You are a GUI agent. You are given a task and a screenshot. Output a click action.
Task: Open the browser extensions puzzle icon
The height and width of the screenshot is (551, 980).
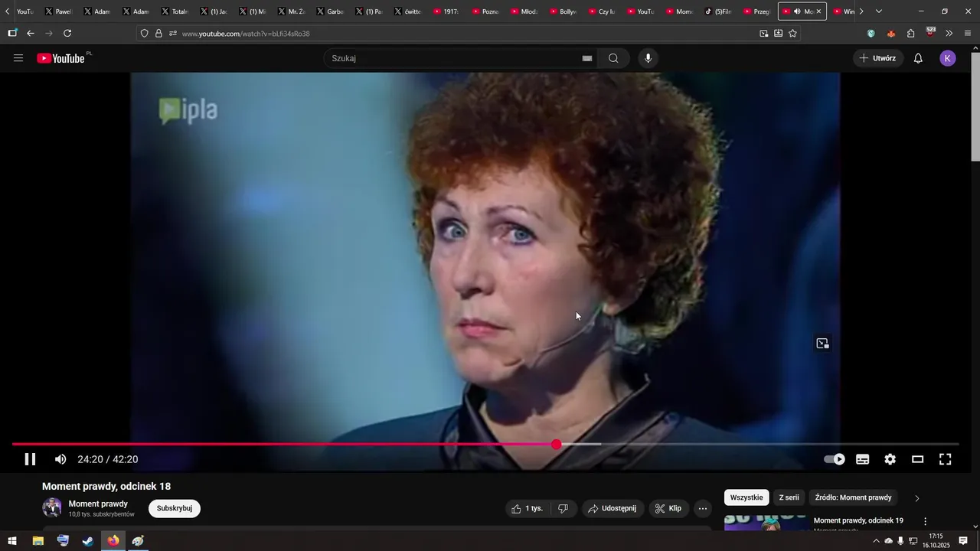[x=910, y=33]
